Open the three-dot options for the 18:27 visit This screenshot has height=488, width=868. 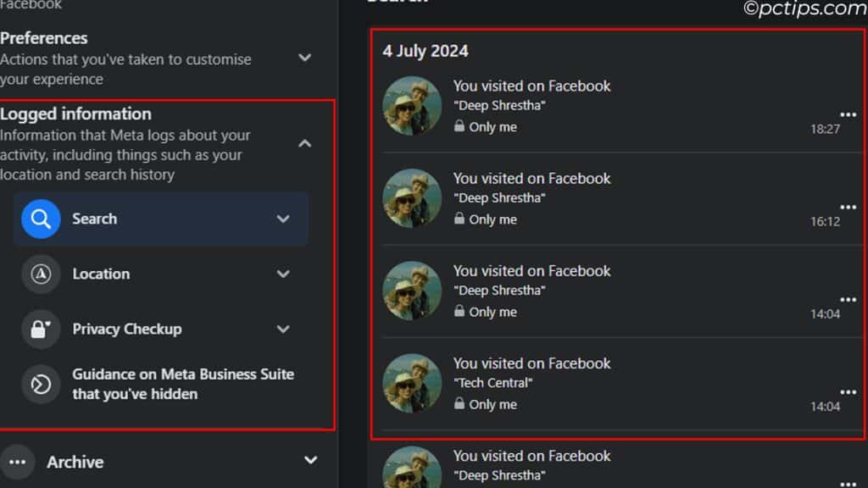pos(847,114)
